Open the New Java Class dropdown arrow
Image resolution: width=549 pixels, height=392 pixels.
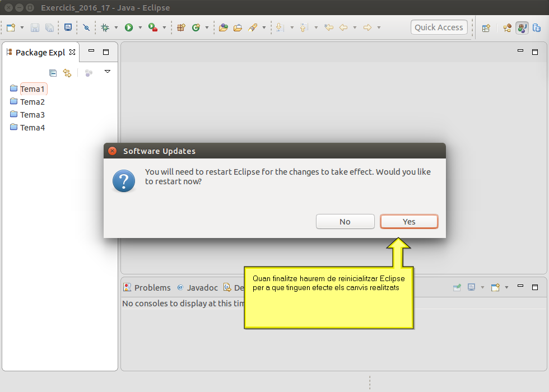click(207, 27)
